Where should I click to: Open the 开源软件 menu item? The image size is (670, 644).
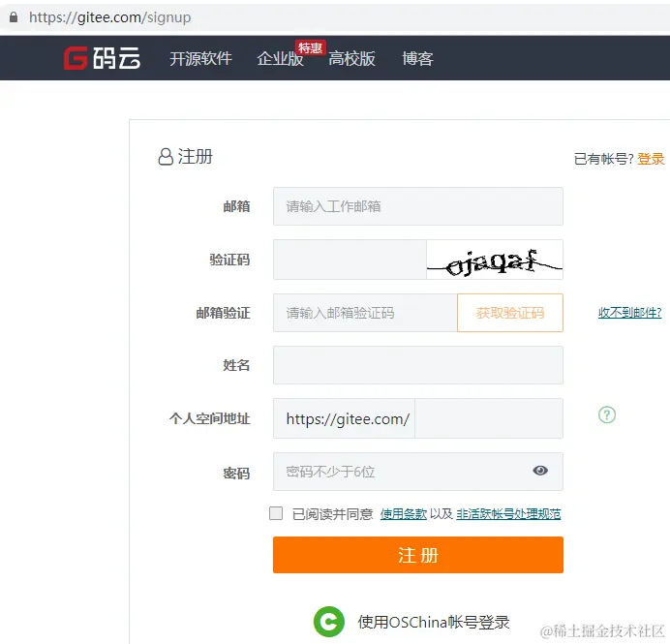tap(200, 58)
